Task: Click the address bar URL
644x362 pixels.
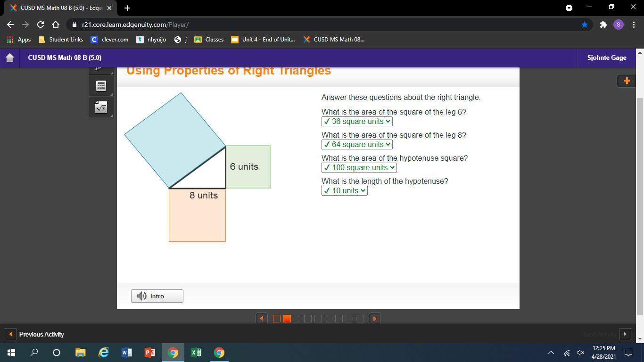Action: (x=135, y=25)
